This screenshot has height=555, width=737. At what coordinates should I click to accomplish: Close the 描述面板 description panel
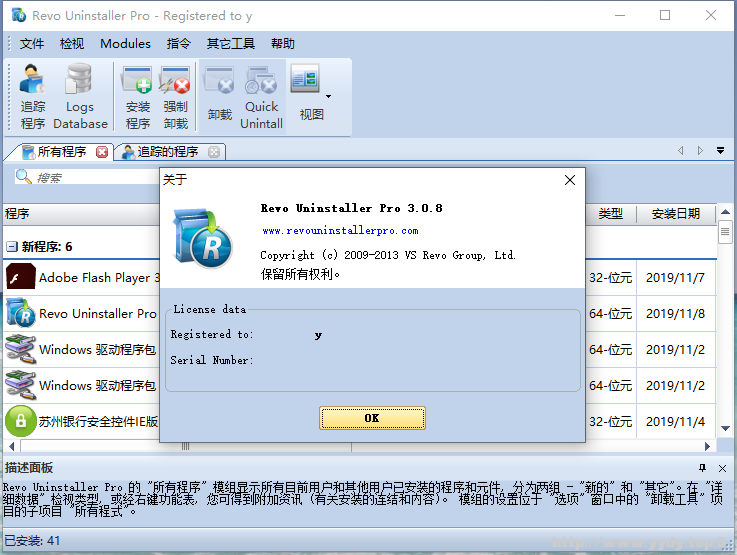pos(722,468)
